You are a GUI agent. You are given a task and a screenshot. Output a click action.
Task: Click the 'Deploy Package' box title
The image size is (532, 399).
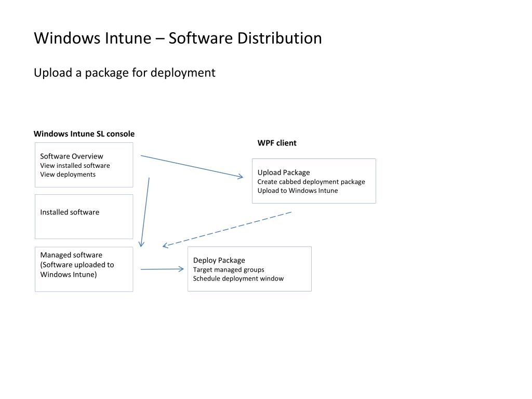pyautogui.click(x=219, y=260)
